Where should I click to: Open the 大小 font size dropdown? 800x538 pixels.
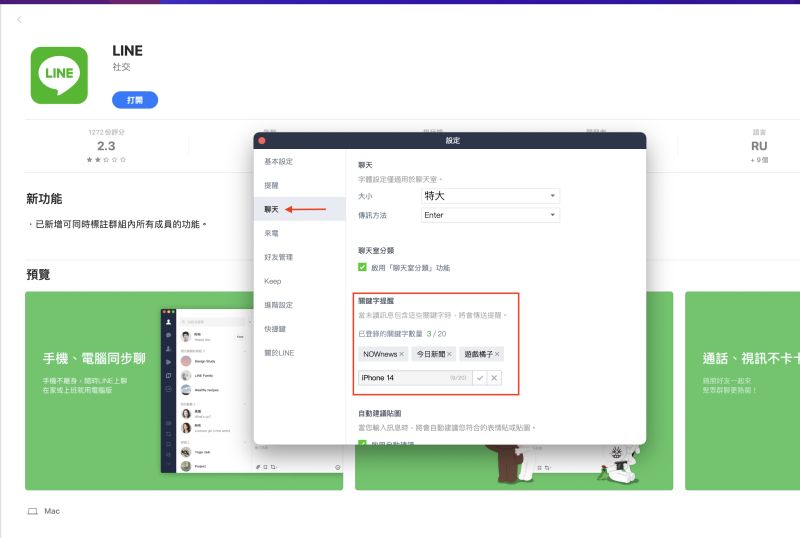tap(490, 196)
